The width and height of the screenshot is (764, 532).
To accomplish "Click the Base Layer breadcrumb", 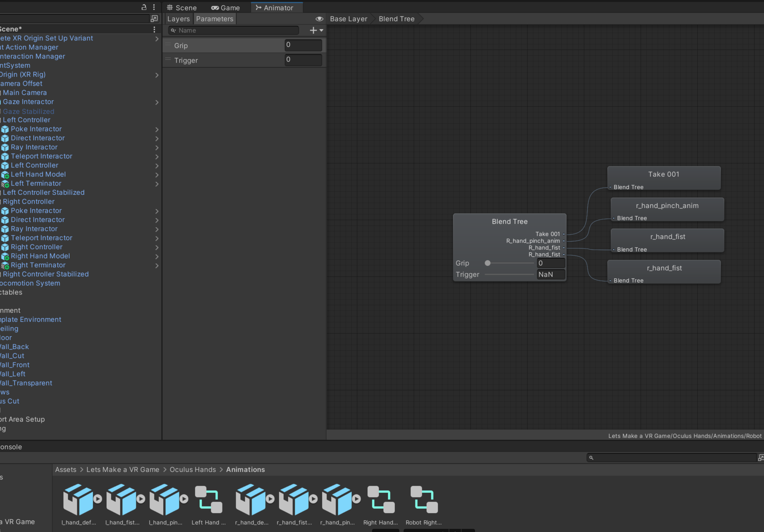I will 348,19.
